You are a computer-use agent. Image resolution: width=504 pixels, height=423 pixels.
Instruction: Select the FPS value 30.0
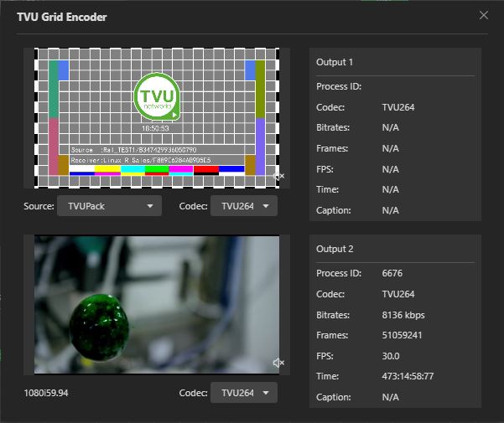(391, 356)
